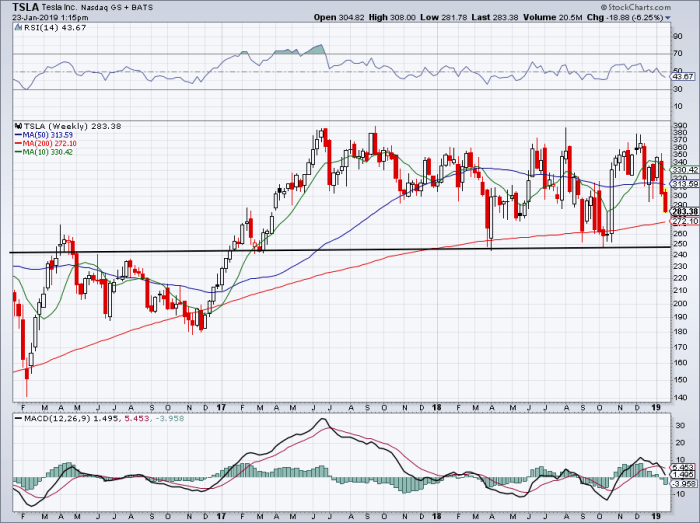Click the 'MACD(12,26,9) 1.495' panel label

(x=71, y=419)
